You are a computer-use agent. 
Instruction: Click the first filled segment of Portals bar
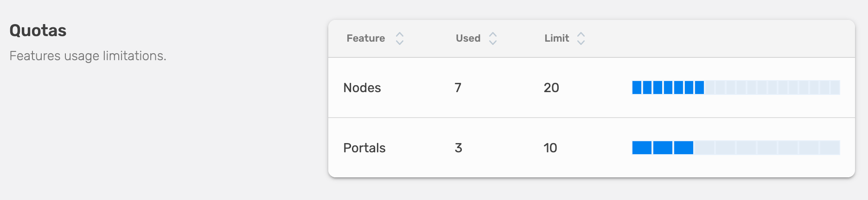(642, 148)
